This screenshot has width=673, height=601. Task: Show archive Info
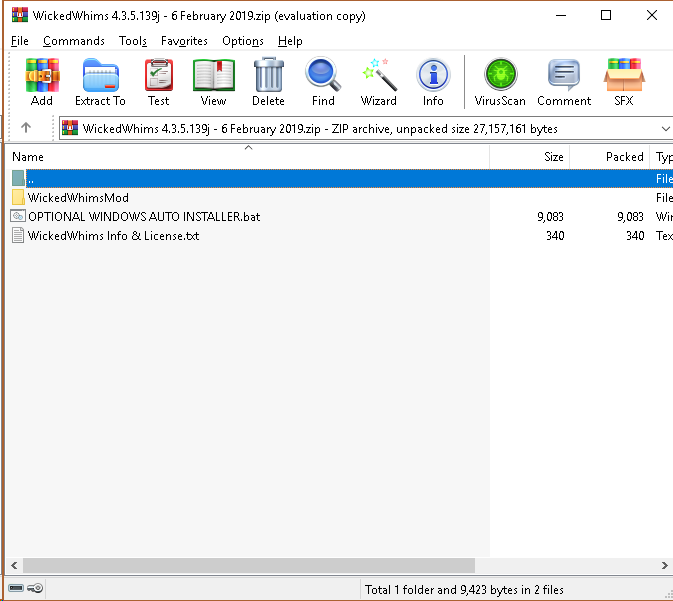tap(433, 82)
